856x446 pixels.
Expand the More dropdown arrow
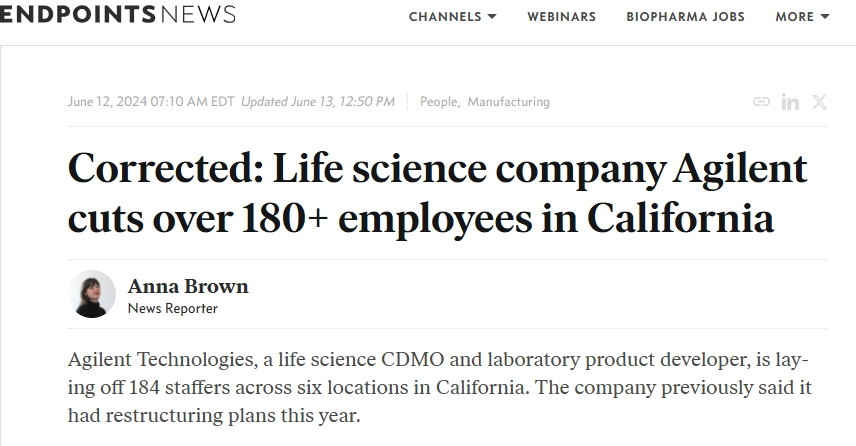click(x=825, y=17)
